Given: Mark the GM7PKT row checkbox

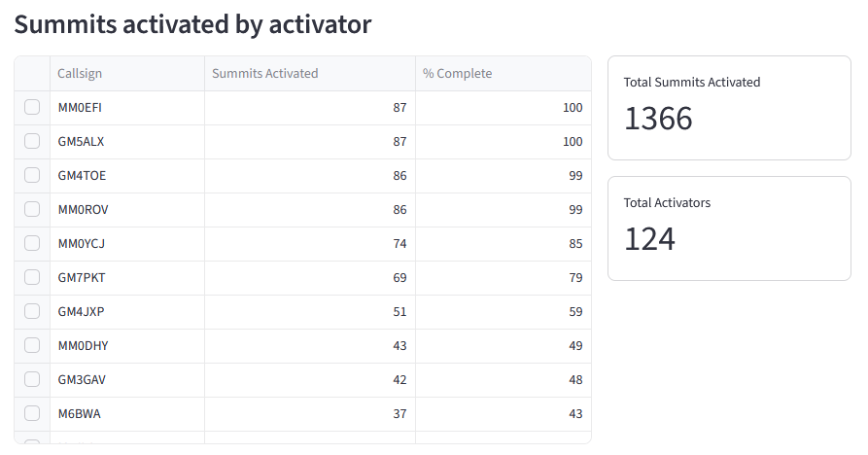Looking at the screenshot, I should [32, 277].
